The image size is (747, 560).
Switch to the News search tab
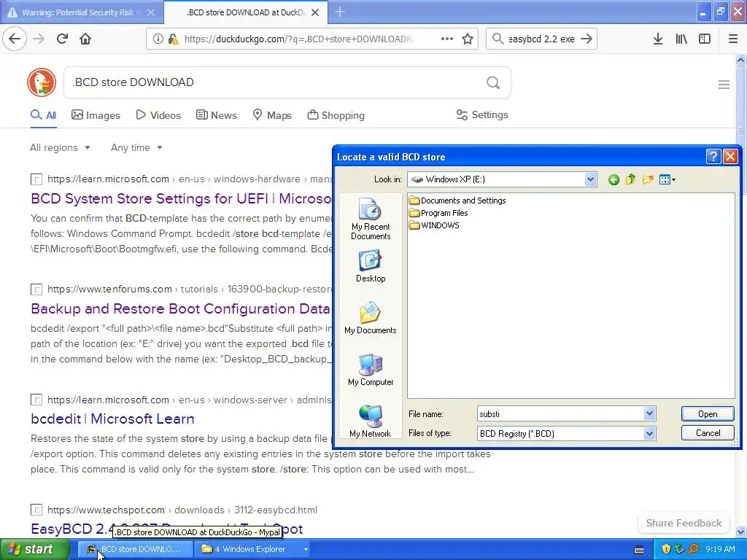click(217, 115)
